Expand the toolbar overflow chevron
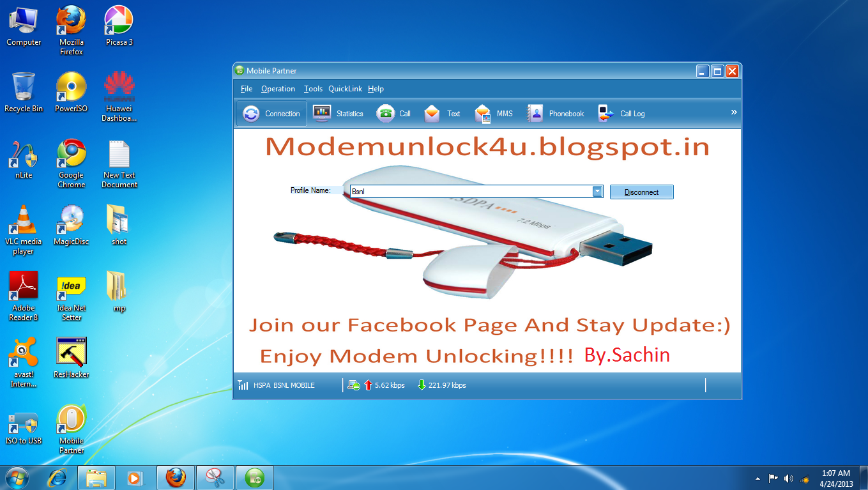Image resolution: width=868 pixels, height=490 pixels. click(x=734, y=112)
